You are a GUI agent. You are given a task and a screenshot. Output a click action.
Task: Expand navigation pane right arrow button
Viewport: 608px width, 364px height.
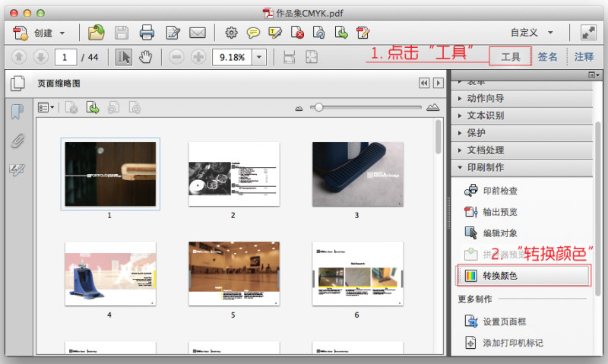tap(439, 83)
